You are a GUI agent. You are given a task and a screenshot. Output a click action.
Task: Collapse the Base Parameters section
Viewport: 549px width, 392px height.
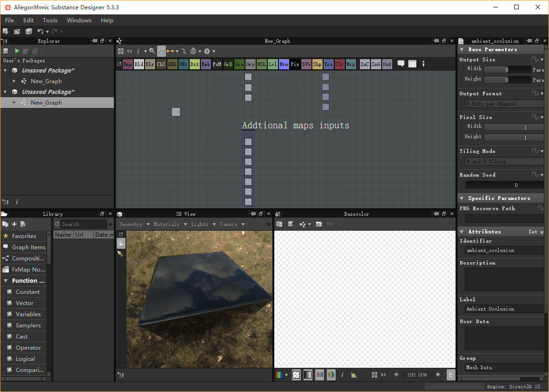point(462,49)
